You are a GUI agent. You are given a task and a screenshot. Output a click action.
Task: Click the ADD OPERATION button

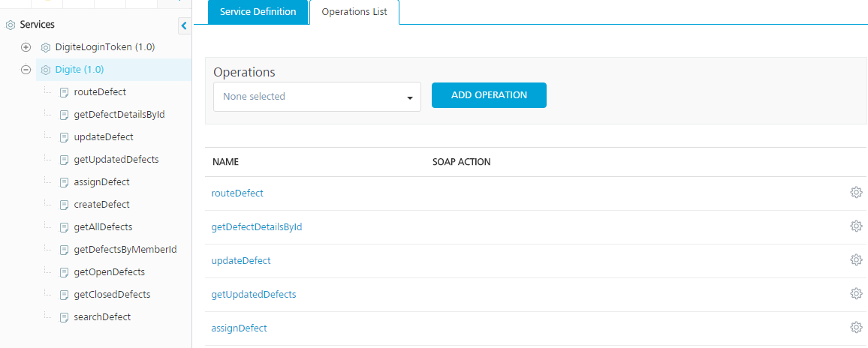coord(489,95)
